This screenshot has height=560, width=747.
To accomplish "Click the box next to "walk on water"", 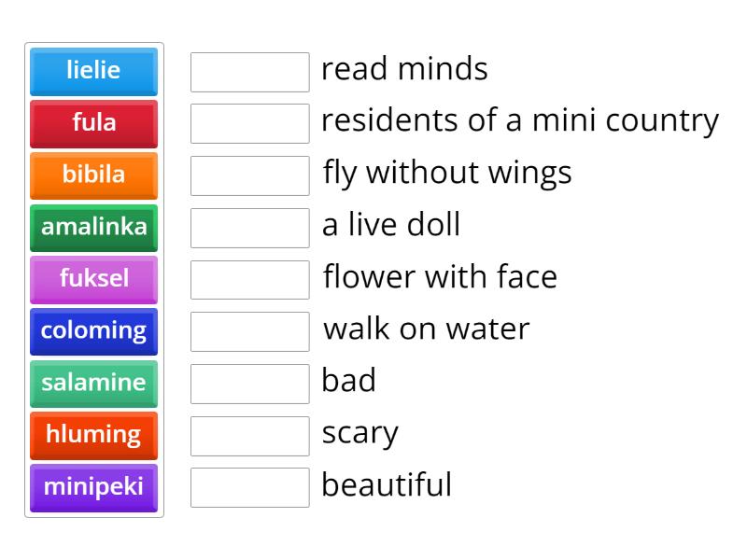I will point(249,331).
